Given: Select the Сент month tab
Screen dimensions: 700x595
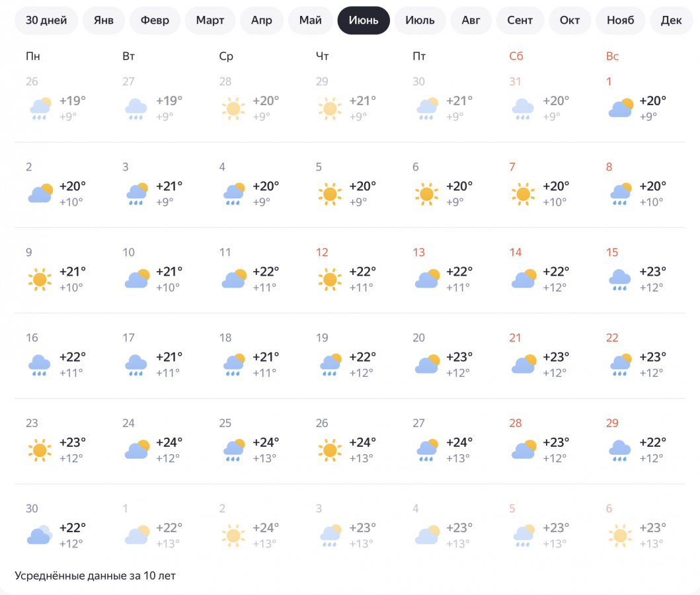Looking at the screenshot, I should (520, 20).
